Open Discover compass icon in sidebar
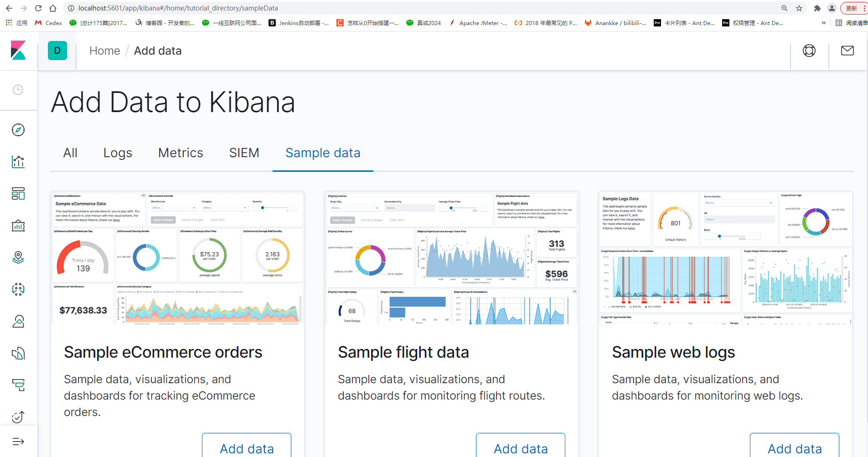The height and width of the screenshot is (457, 868). [18, 130]
